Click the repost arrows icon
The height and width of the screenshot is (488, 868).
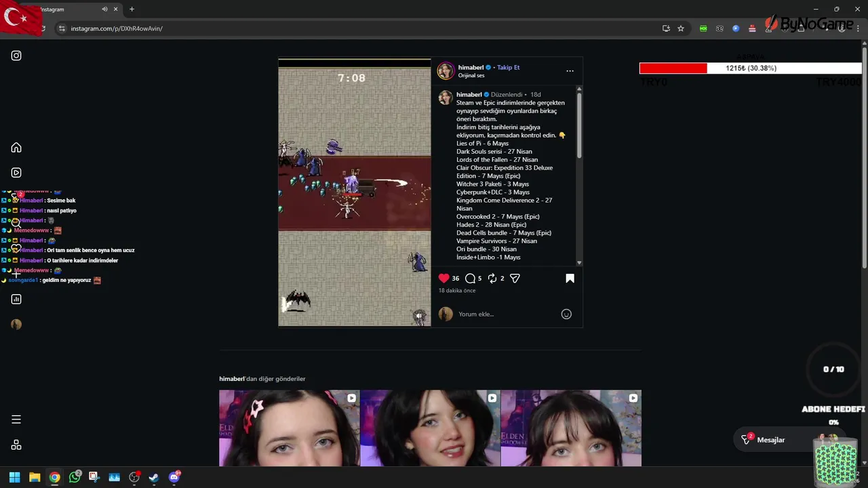coord(492,278)
